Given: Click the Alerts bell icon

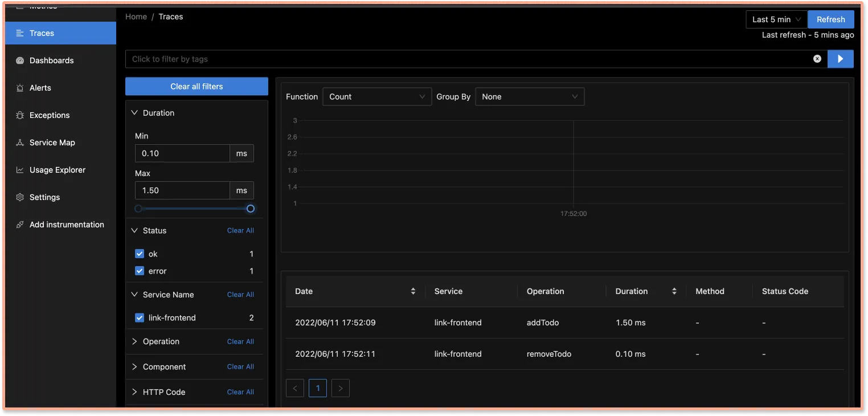Looking at the screenshot, I should pos(20,88).
